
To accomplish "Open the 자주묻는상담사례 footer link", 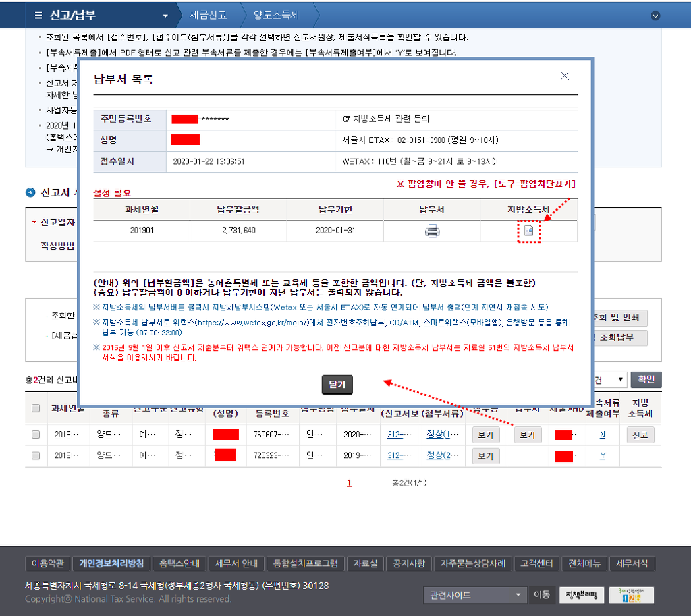I will [472, 563].
